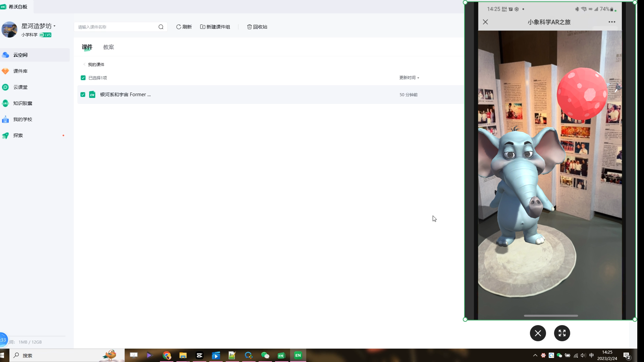Click the search magnifier icon in courseware search
The width and height of the screenshot is (644, 362).
point(161,27)
